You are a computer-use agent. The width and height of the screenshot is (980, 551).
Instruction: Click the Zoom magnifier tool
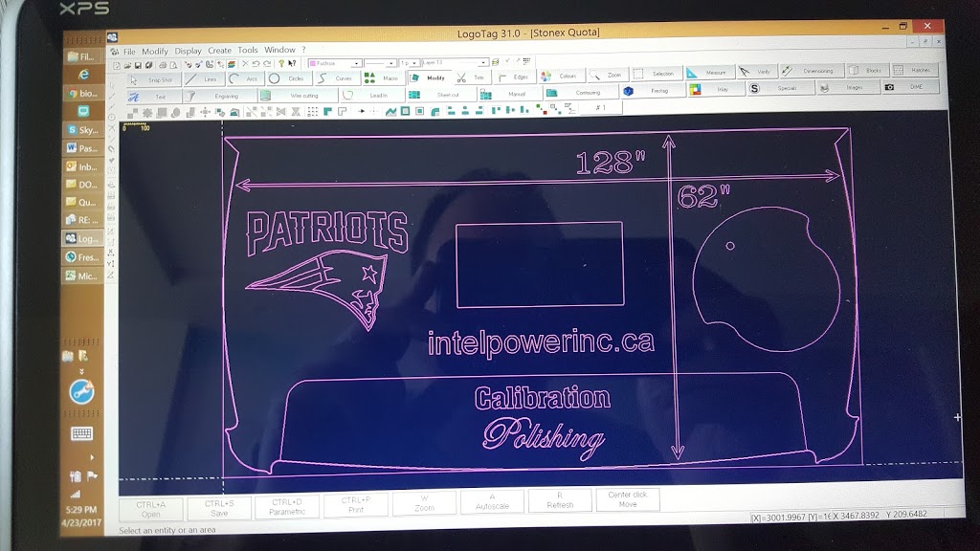coord(607,75)
